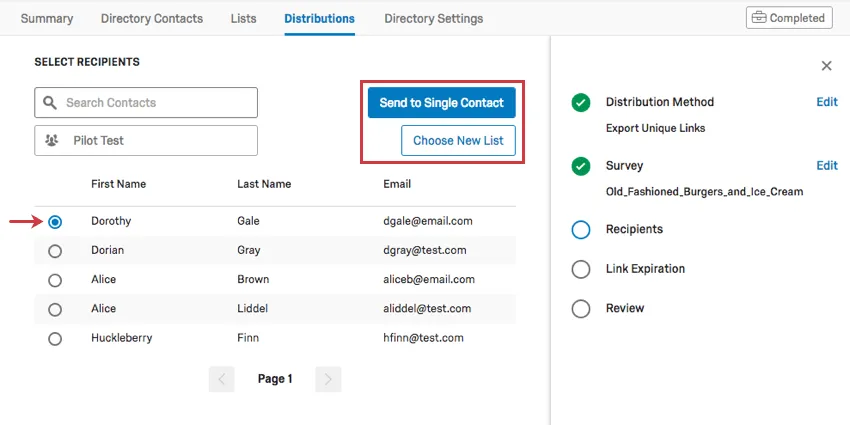Click Send to Single Contact button
The width and height of the screenshot is (850, 425).
(x=441, y=103)
